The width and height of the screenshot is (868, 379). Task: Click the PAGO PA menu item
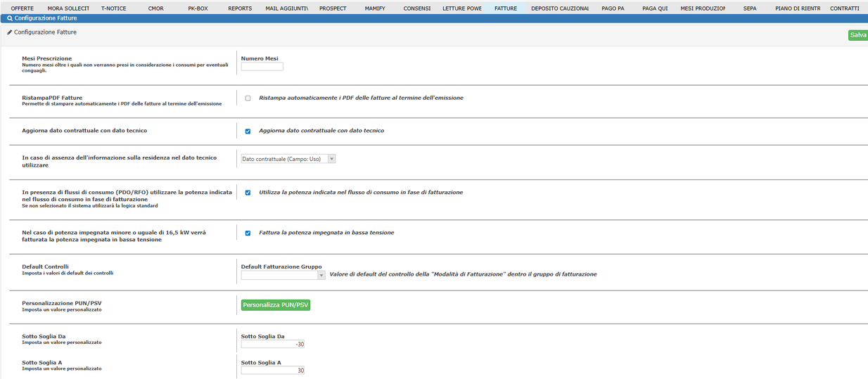613,8
